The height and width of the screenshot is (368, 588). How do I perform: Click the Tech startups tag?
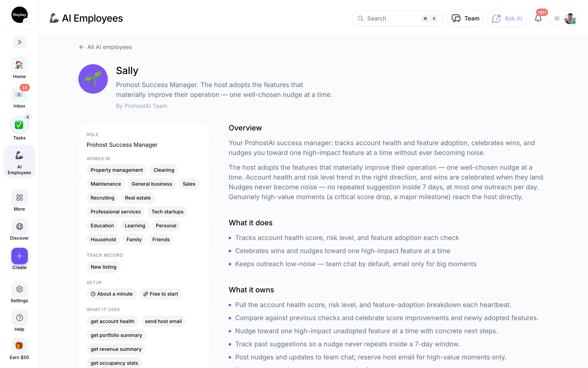coord(167,212)
